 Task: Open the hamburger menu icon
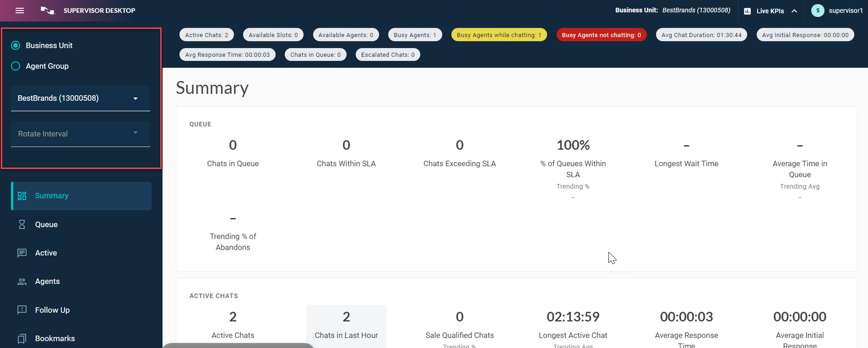(x=20, y=11)
